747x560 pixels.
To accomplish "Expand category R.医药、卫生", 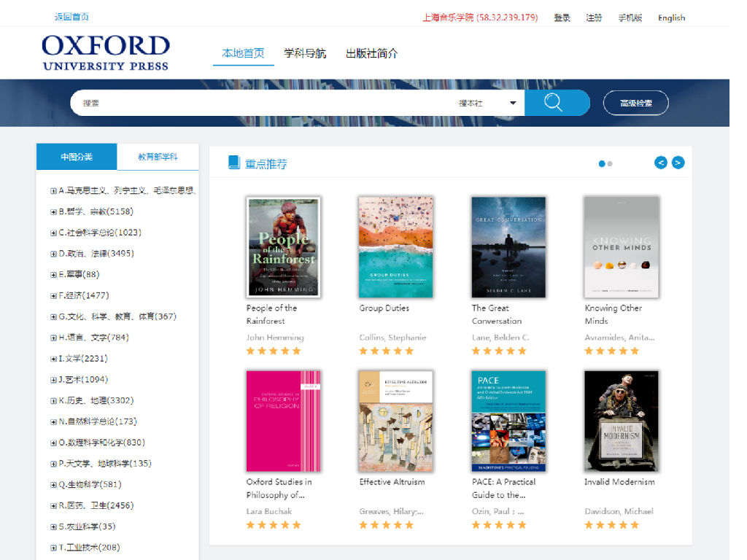I will pyautogui.click(x=53, y=506).
